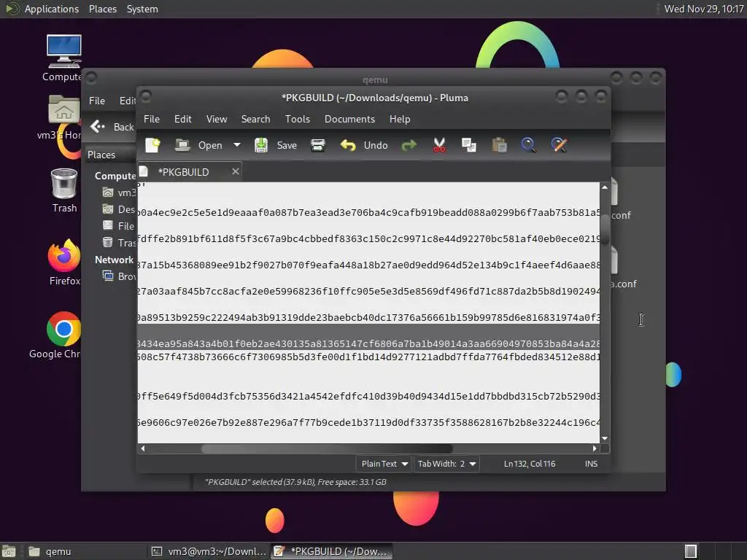Open the Documents menu
747x560 pixels.
point(349,119)
